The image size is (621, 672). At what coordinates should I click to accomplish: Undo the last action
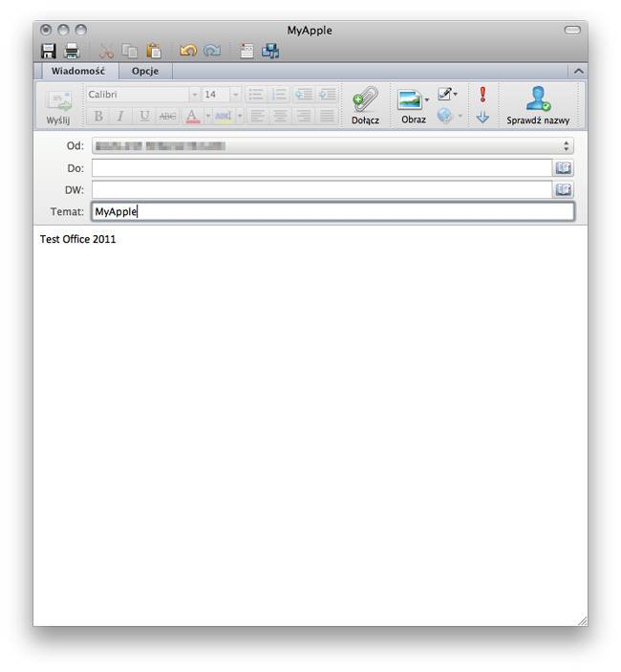[x=188, y=51]
